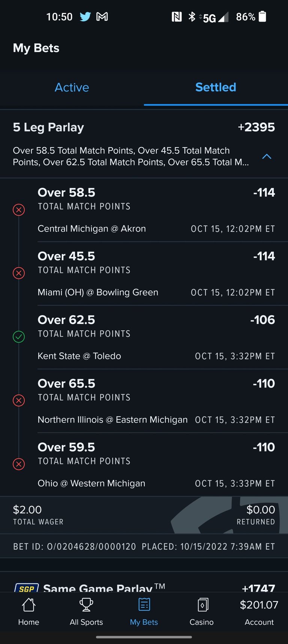The width and height of the screenshot is (288, 644).
Task: Tap the SGP badge icon
Action: coord(26,588)
